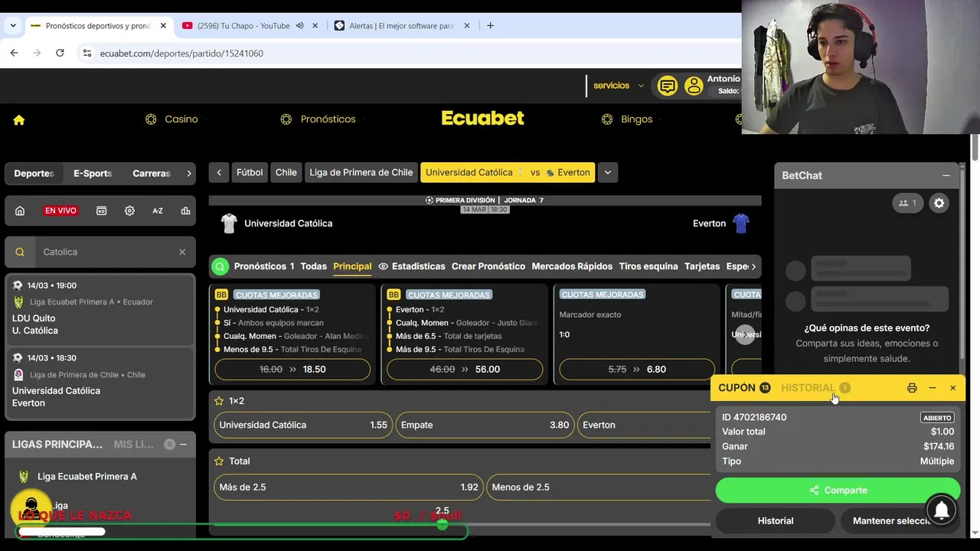Open Tarjetas market tab

(x=702, y=266)
